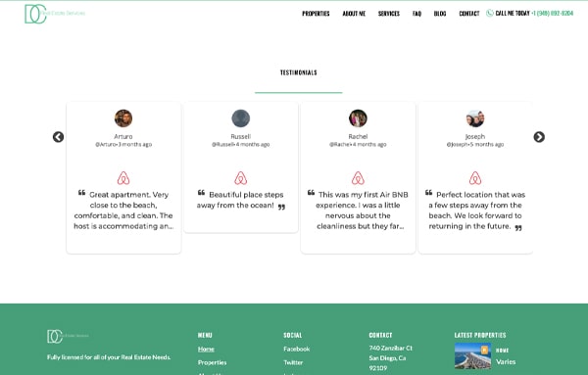This screenshot has width=588, height=375.
Task: Click 'Fully licensed for all of your Real Estate Needs'
Action: point(109,357)
